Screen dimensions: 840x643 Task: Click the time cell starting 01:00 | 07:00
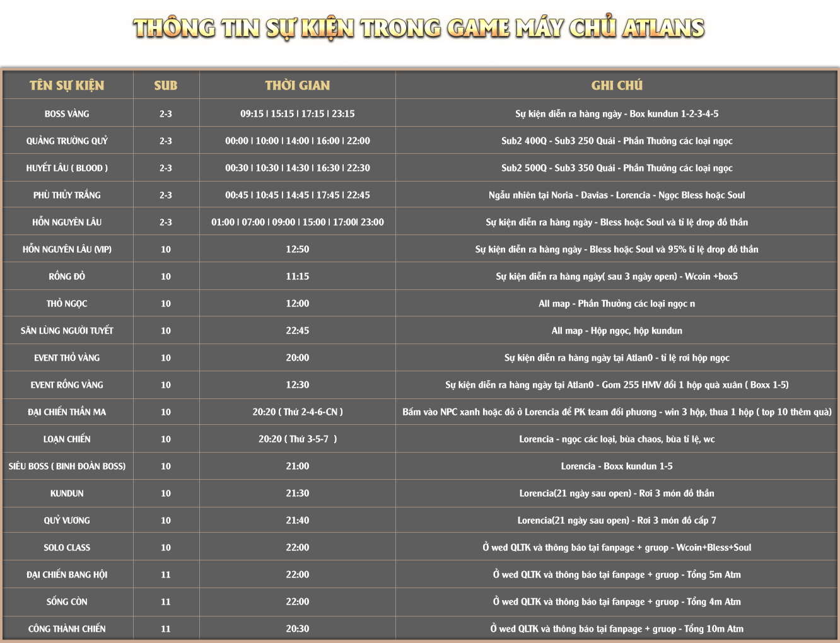[298, 223]
